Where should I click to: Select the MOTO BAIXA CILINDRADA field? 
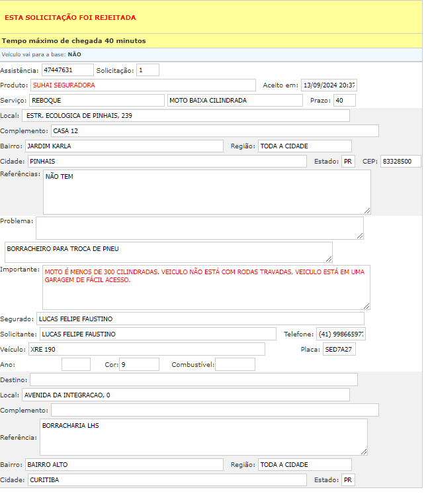pos(235,101)
